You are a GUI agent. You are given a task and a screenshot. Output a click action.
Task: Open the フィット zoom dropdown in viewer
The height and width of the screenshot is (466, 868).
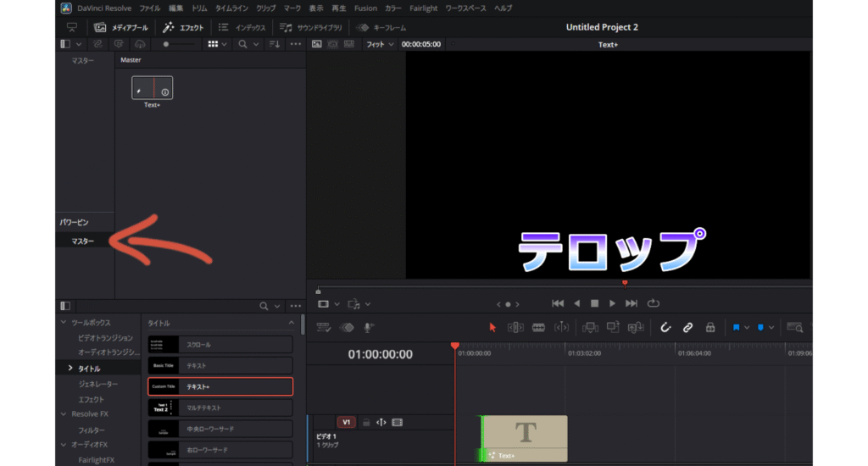click(380, 44)
